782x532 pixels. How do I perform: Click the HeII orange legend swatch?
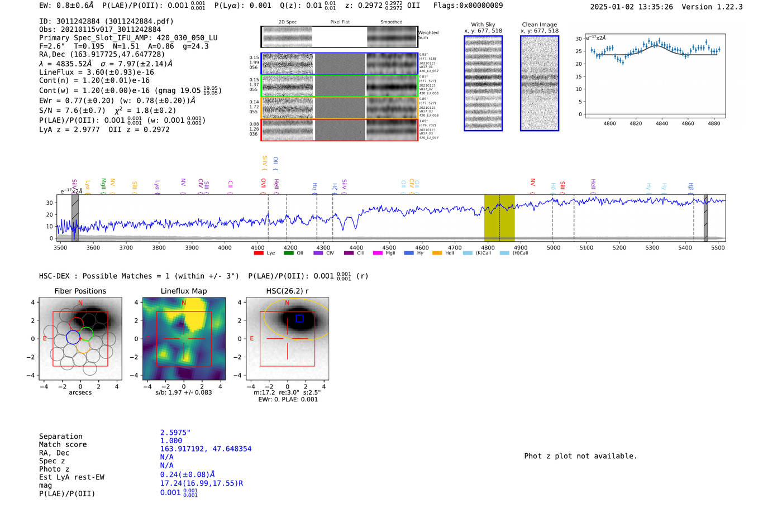437,253
